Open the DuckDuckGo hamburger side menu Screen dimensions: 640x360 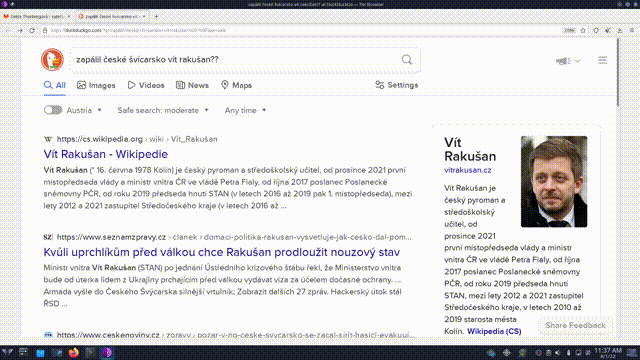click(x=602, y=60)
